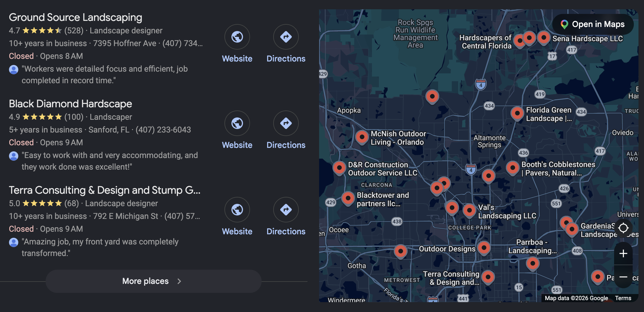Select the Florida Green Landscape map pin
This screenshot has height=312, width=644.
[x=517, y=113]
